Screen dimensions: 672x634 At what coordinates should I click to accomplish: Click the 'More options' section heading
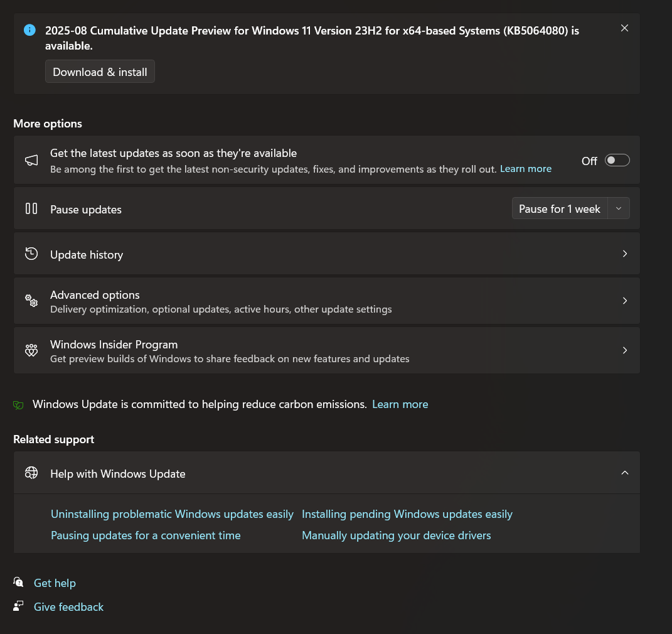point(48,124)
